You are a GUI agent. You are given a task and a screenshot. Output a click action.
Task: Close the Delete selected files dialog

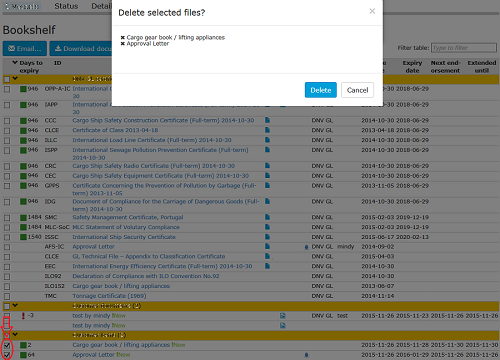(372, 11)
